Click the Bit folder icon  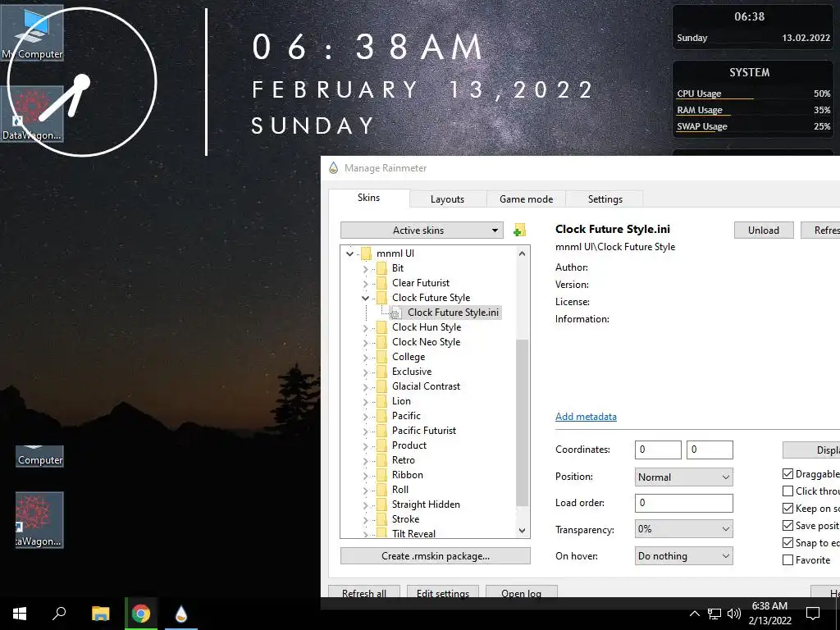[x=382, y=268]
